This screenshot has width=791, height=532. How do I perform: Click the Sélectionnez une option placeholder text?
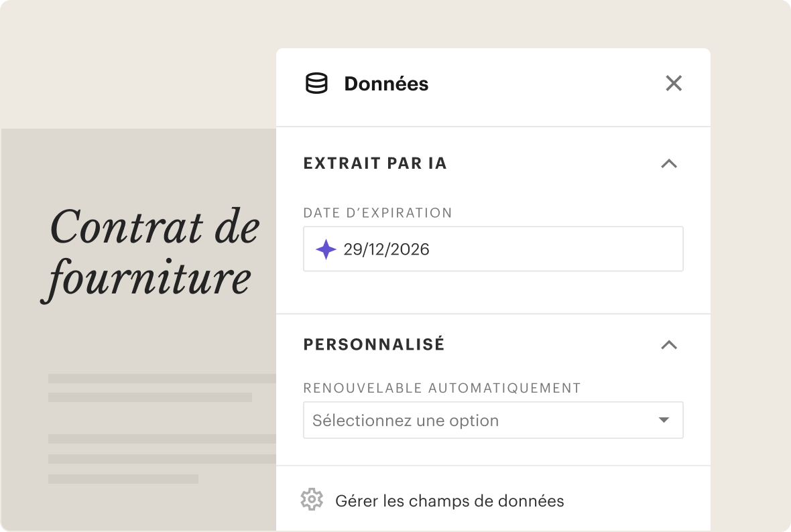click(406, 421)
